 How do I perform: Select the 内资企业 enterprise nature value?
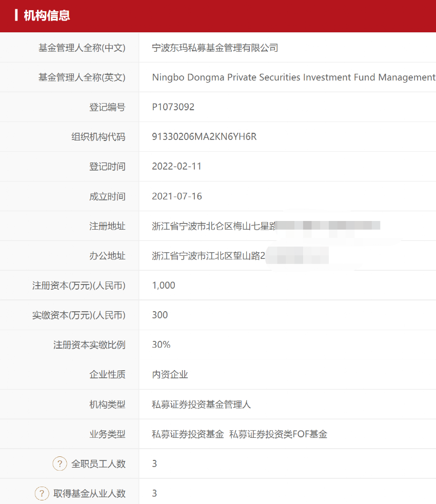coord(170,375)
